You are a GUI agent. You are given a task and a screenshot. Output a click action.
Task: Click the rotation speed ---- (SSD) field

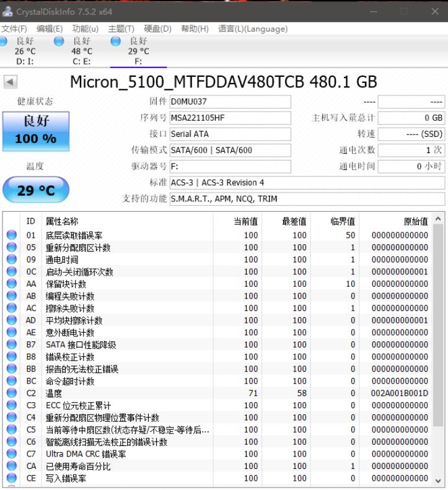tap(411, 134)
